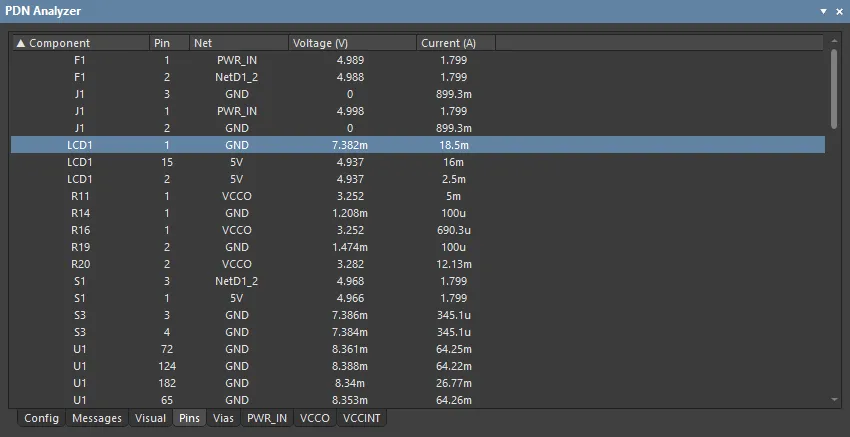Select the F1 row with net NetD1_2
850x437 pixels.
[418, 77]
